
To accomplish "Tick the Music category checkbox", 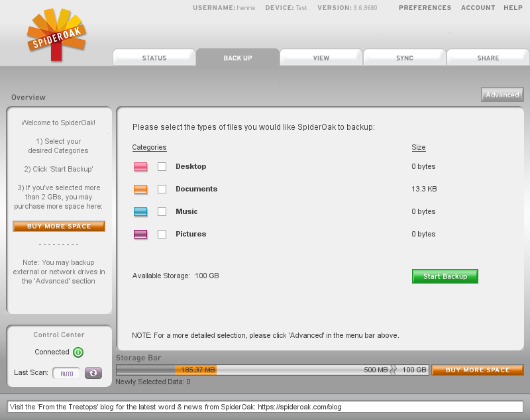I will [162, 212].
